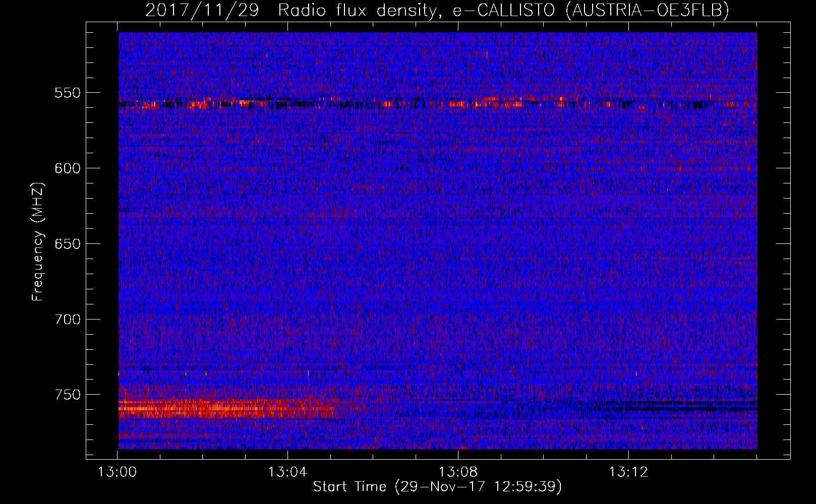Viewport: 816px width, 504px height.
Task: Click the "Start Time (29-Nov-17 12:59:39)" label
Action: [x=437, y=487]
